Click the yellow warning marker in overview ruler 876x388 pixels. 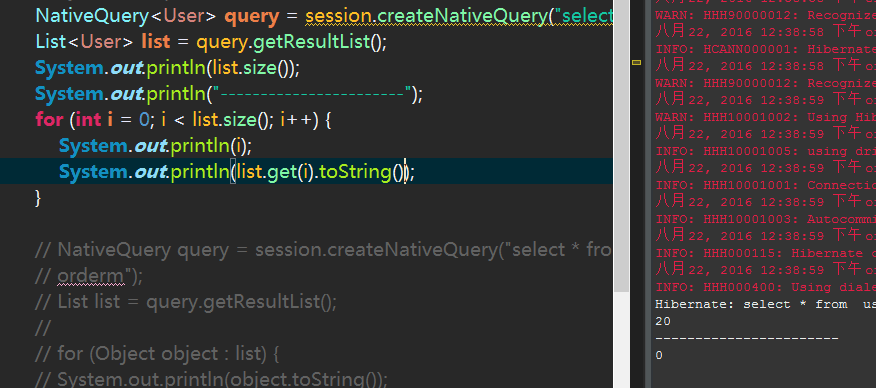pos(636,63)
